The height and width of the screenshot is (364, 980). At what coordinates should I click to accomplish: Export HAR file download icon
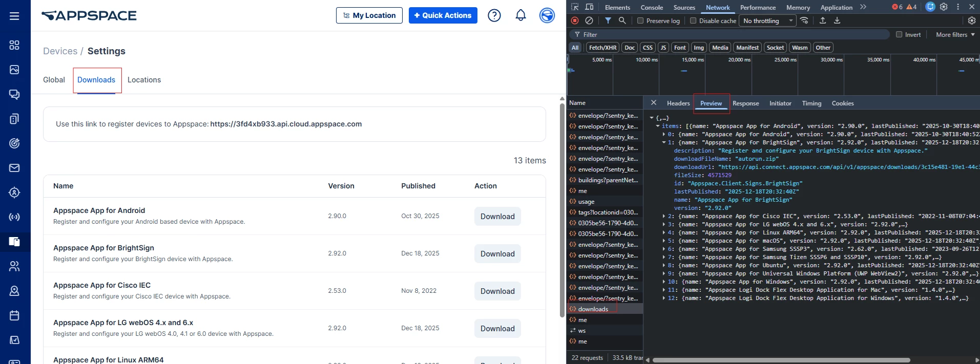(837, 20)
